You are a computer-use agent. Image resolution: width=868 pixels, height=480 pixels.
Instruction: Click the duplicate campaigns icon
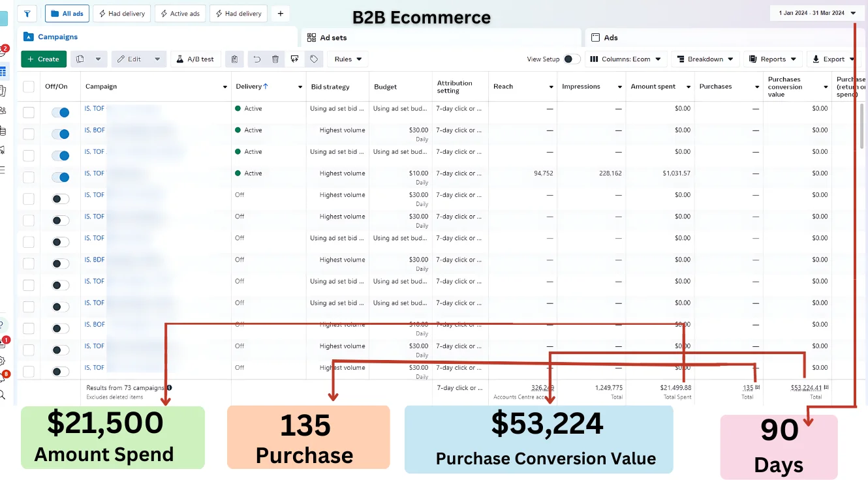click(80, 59)
